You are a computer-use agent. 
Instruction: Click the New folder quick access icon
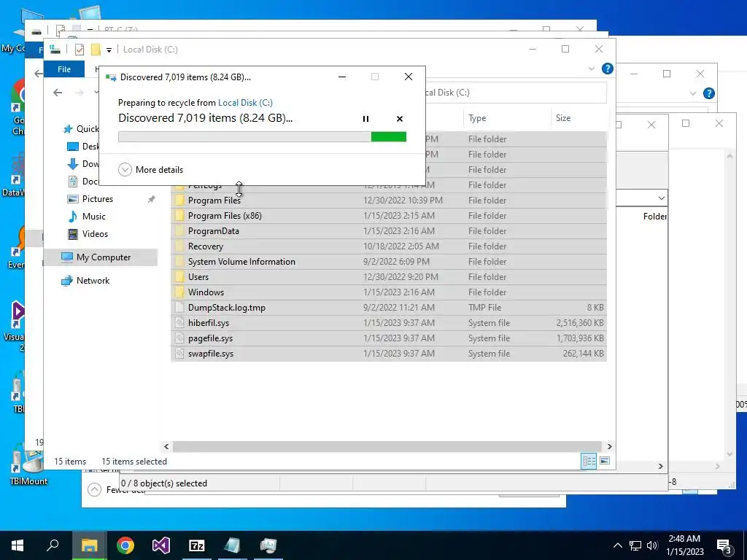[96, 49]
